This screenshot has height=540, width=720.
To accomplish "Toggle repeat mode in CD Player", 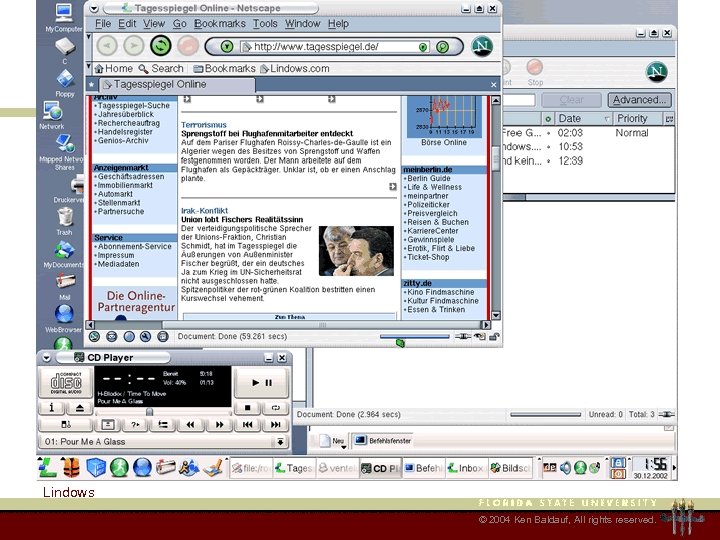I will [276, 408].
